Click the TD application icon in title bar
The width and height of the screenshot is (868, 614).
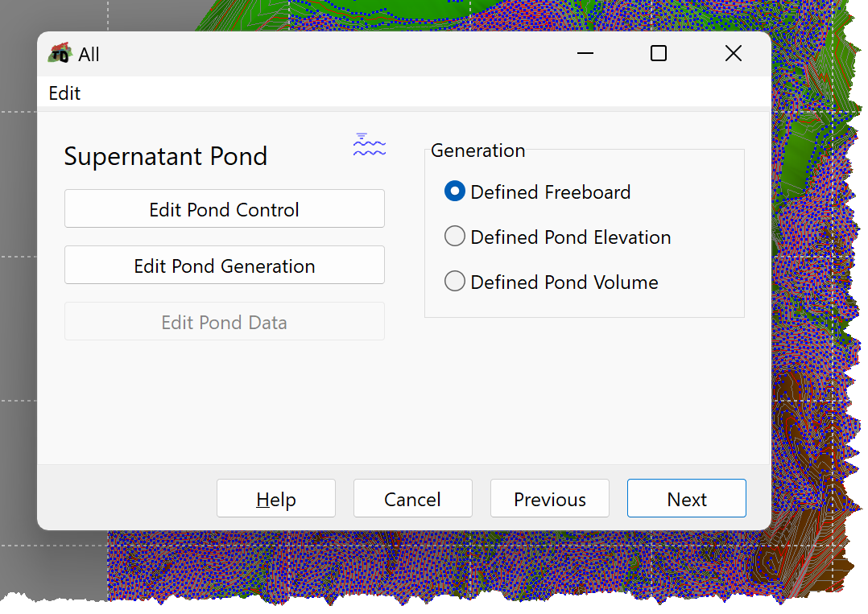click(x=60, y=54)
